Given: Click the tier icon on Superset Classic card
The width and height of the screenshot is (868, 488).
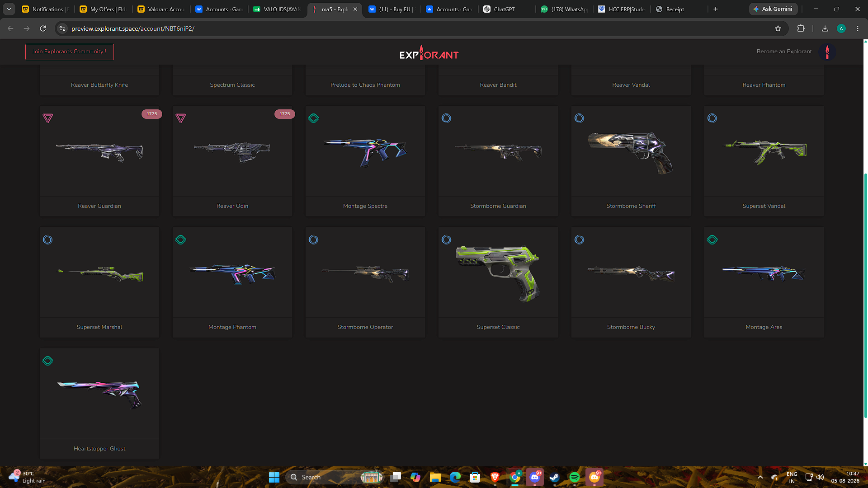Looking at the screenshot, I should click(x=447, y=240).
